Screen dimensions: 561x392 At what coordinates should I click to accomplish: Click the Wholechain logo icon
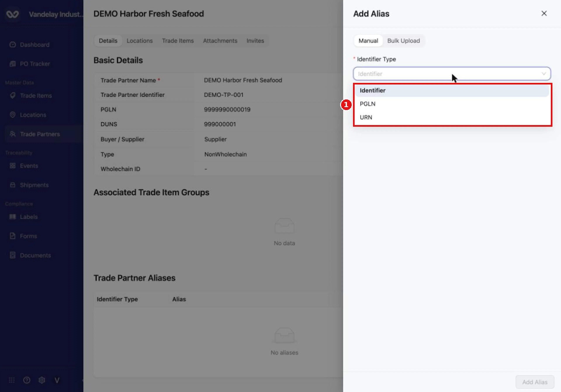[12, 14]
